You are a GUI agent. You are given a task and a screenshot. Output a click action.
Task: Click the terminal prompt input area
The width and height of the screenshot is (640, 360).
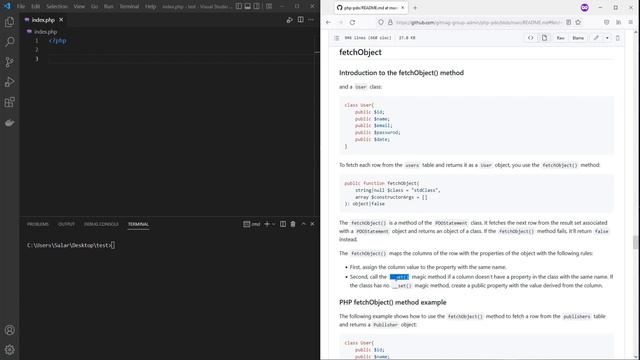113,245
